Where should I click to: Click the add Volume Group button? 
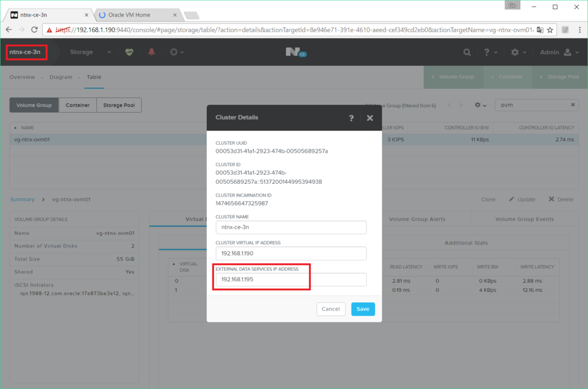point(453,77)
